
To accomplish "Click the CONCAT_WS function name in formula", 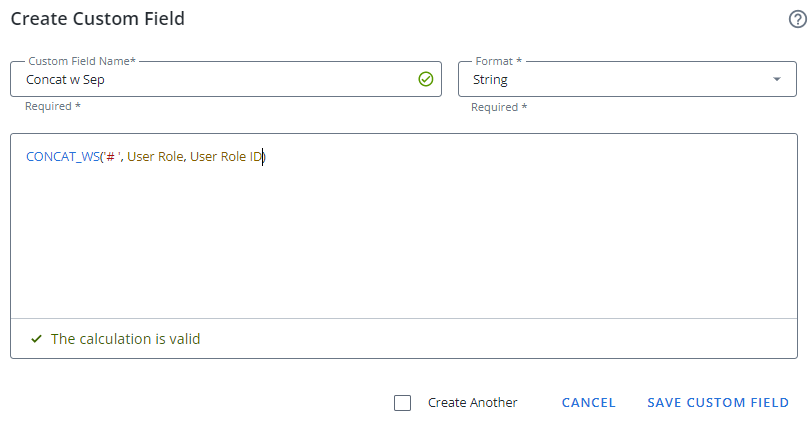I will click(62, 157).
